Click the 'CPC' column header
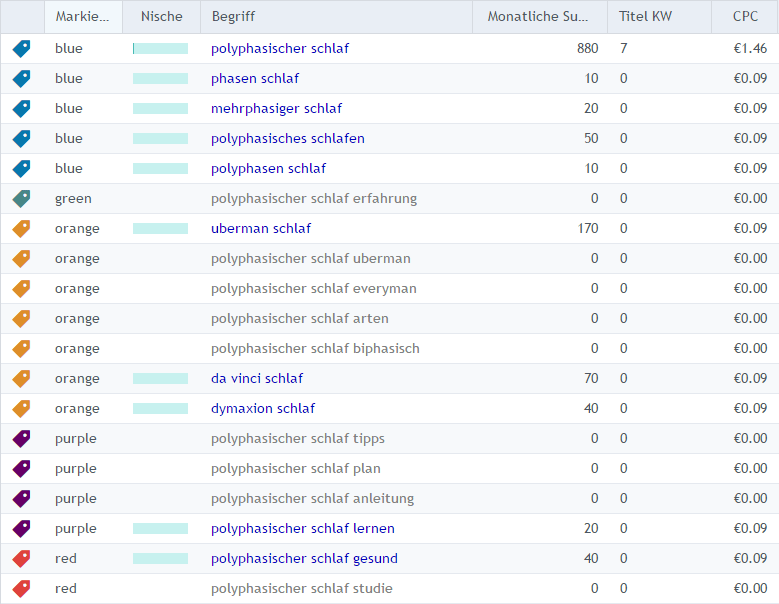Image resolution: width=779 pixels, height=604 pixels. click(x=745, y=17)
